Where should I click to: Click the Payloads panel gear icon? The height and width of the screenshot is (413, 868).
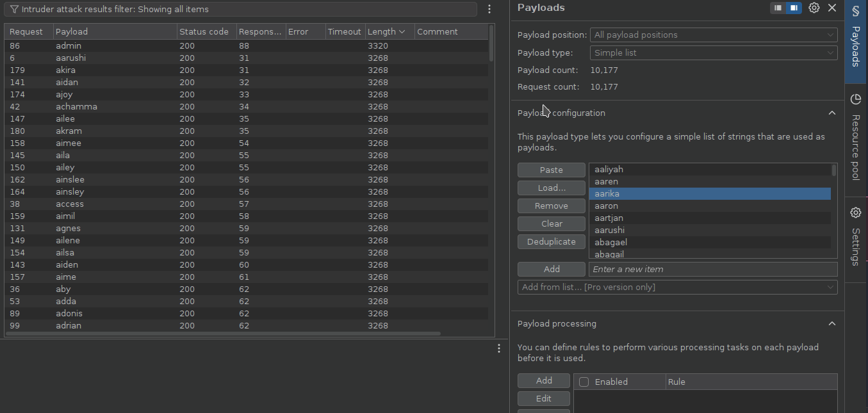pyautogui.click(x=814, y=8)
